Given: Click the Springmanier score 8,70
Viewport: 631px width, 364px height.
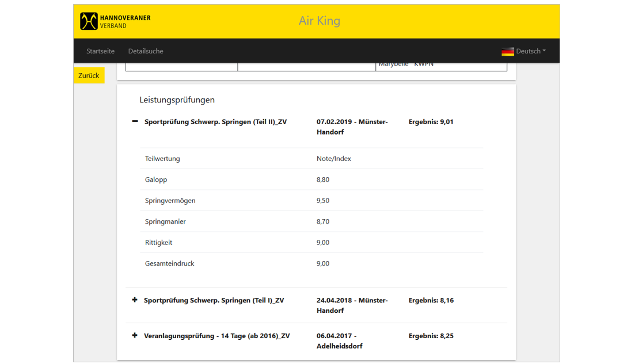Looking at the screenshot, I should (323, 221).
